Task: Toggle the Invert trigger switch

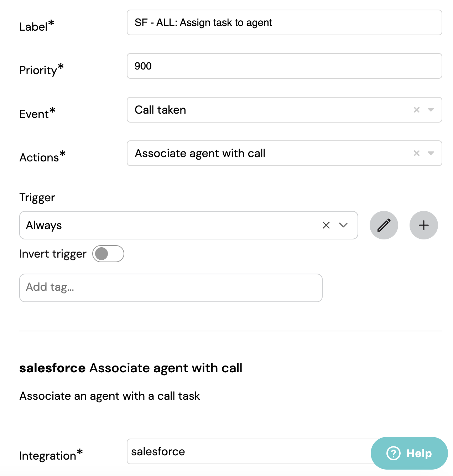Action: click(x=108, y=254)
